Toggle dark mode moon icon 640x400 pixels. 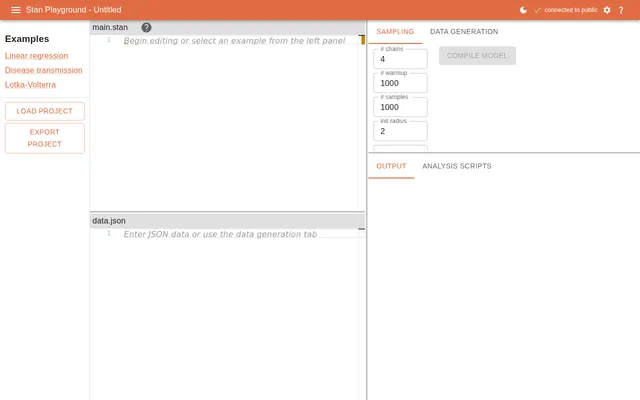point(523,10)
